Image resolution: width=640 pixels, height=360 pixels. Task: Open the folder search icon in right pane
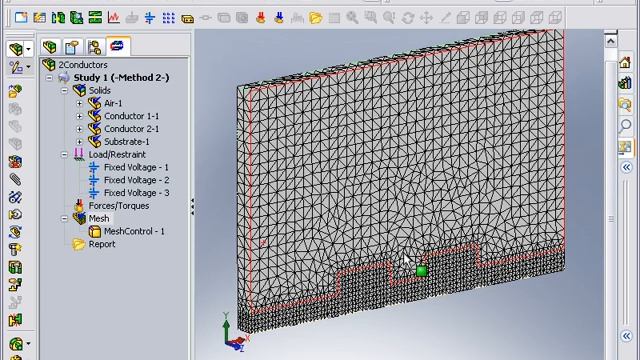(x=625, y=104)
